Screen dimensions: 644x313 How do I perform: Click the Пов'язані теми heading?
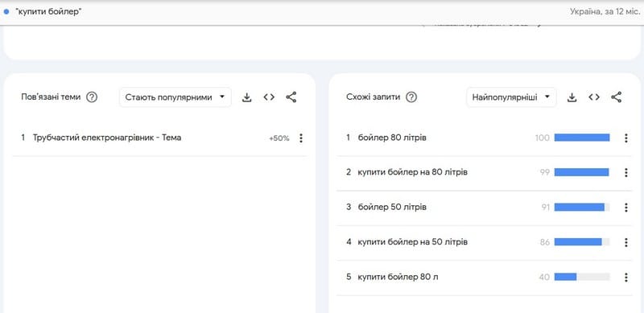pos(51,97)
